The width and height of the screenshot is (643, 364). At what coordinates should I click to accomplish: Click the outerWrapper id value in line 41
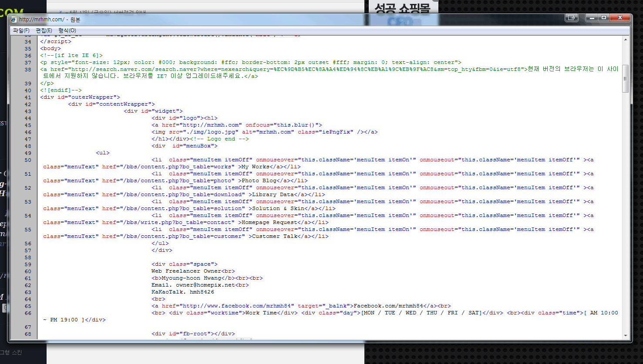pyautogui.click(x=95, y=97)
